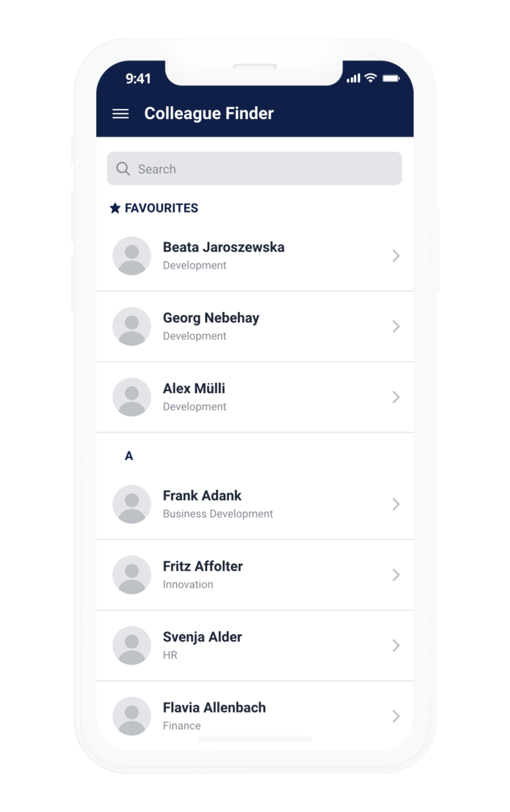
Task: Open Fritz Affolter's avatar
Action: click(x=132, y=575)
